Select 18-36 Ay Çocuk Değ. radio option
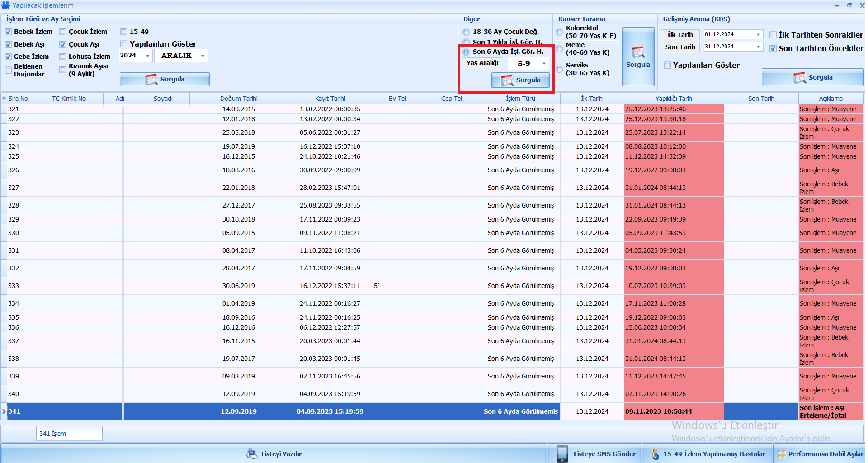 pos(466,32)
